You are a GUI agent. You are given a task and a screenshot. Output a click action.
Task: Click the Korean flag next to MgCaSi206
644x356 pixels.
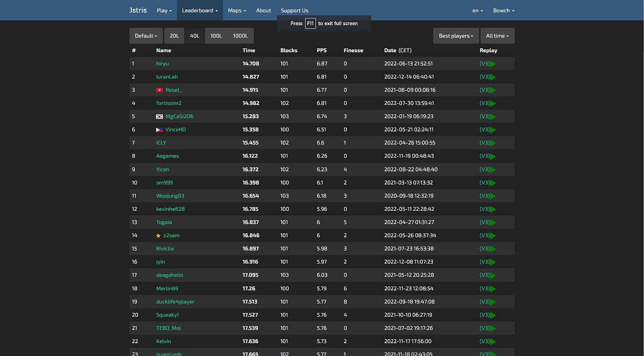point(159,116)
